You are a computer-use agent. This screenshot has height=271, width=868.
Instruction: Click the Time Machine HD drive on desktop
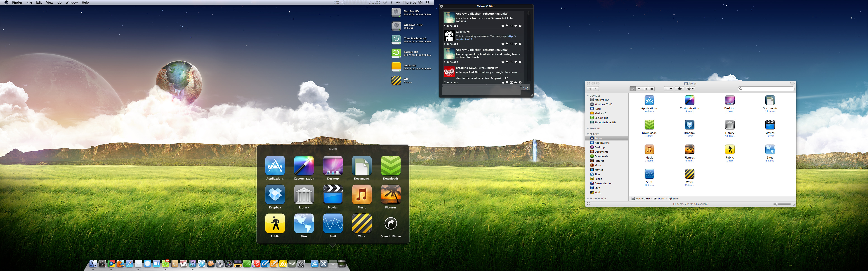coord(396,40)
